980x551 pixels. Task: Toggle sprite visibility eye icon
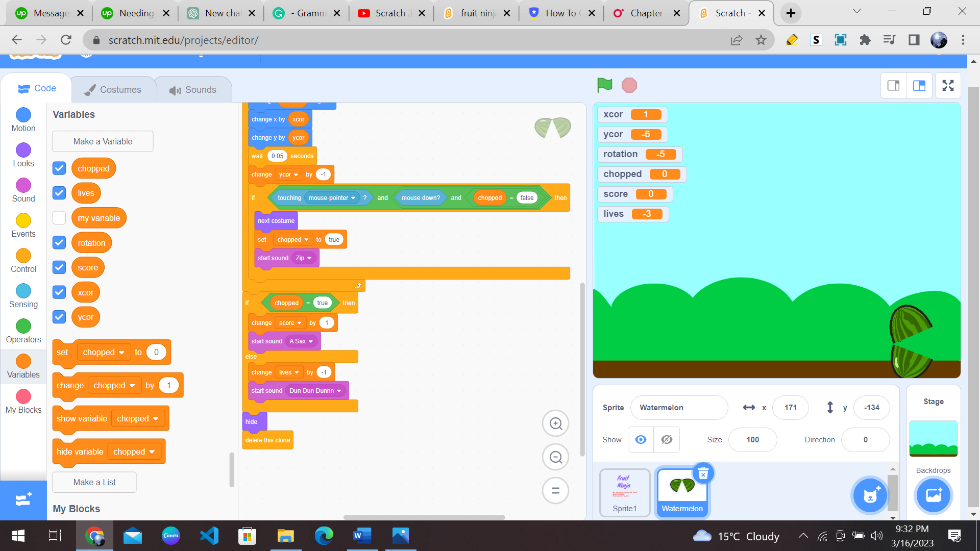[641, 440]
